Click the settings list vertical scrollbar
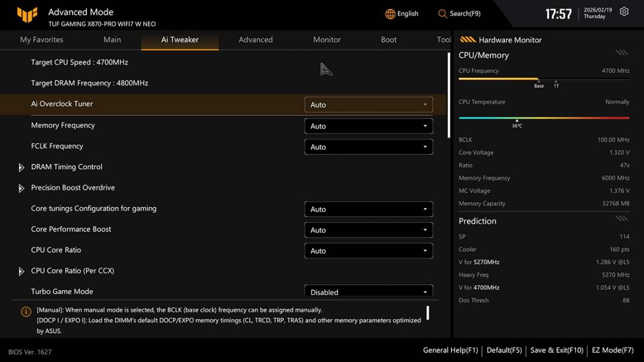 coord(449,97)
